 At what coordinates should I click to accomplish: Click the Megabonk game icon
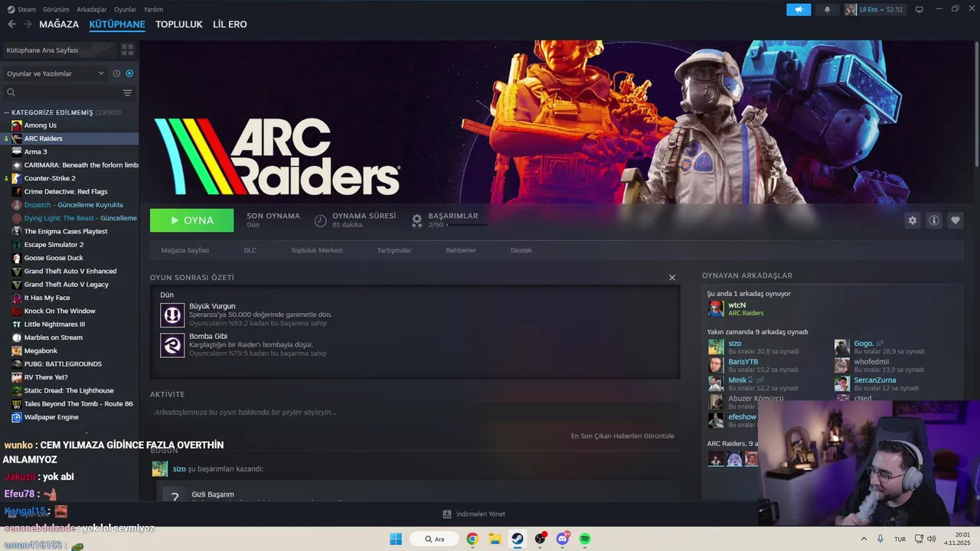pyautogui.click(x=17, y=350)
